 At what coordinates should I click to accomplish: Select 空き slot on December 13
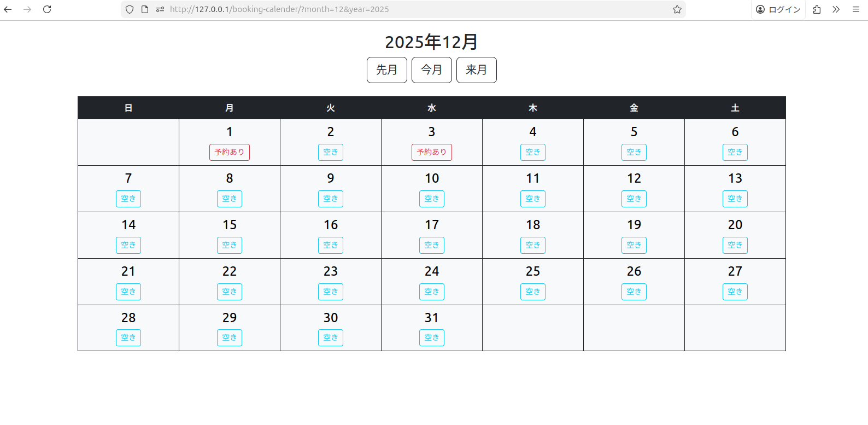[735, 199]
